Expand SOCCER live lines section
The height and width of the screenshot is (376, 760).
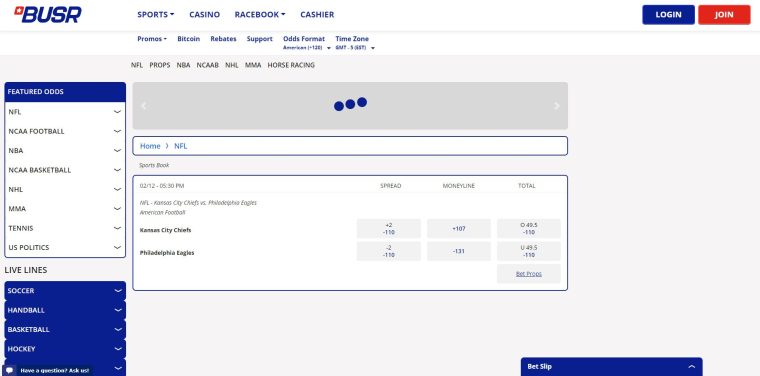[65, 291]
